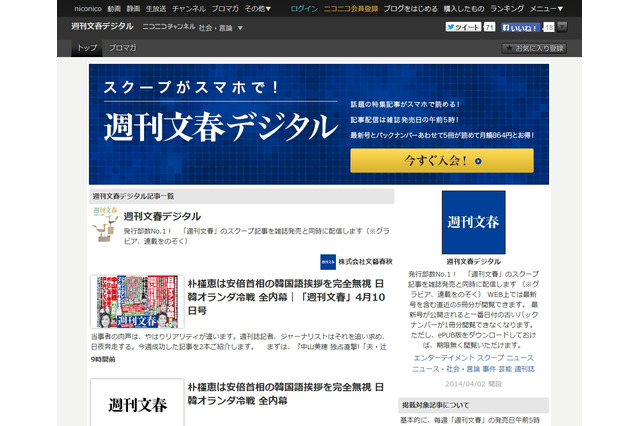Expand the その他 dropdown menu
Screen dimensions: 640x426
tap(258, 9)
